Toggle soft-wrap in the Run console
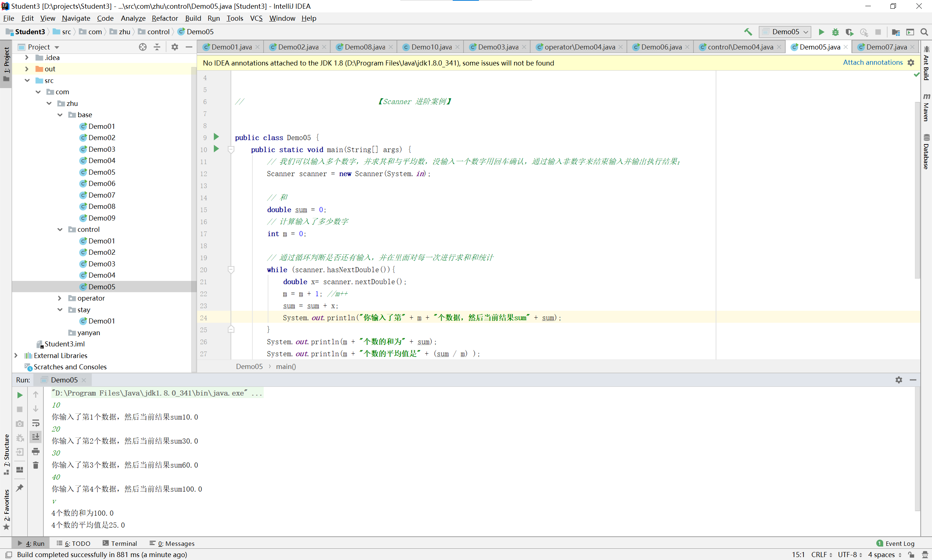This screenshot has width=932, height=560. [x=35, y=423]
